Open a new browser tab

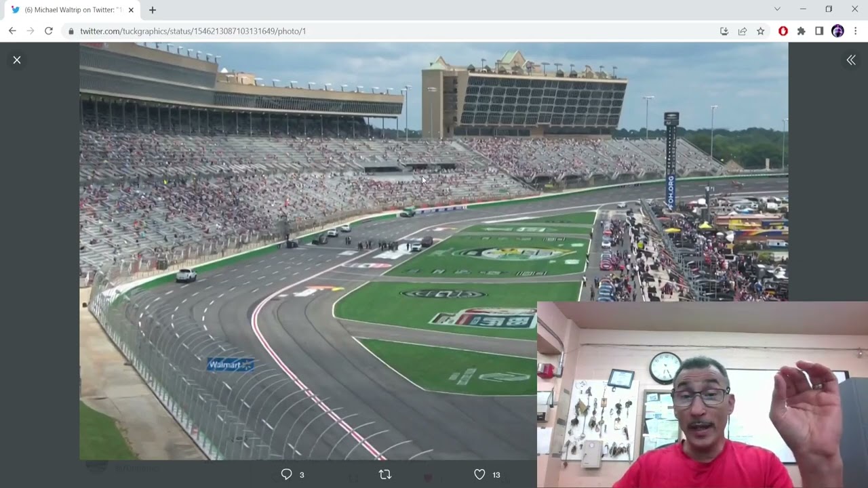pyautogui.click(x=153, y=10)
